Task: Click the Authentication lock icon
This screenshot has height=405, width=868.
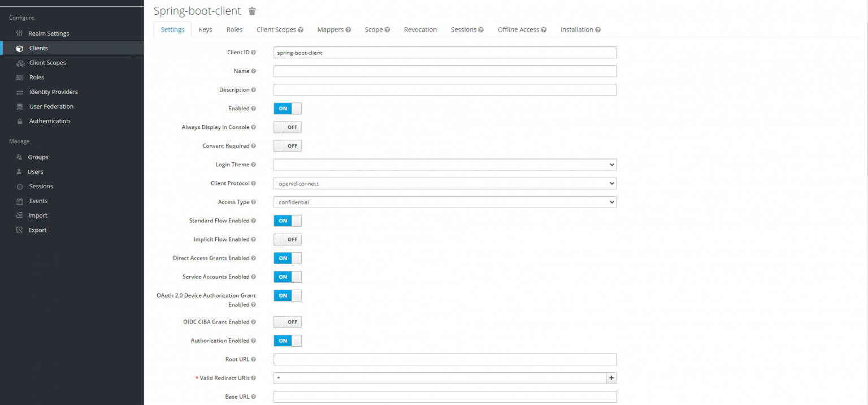Action: click(20, 121)
